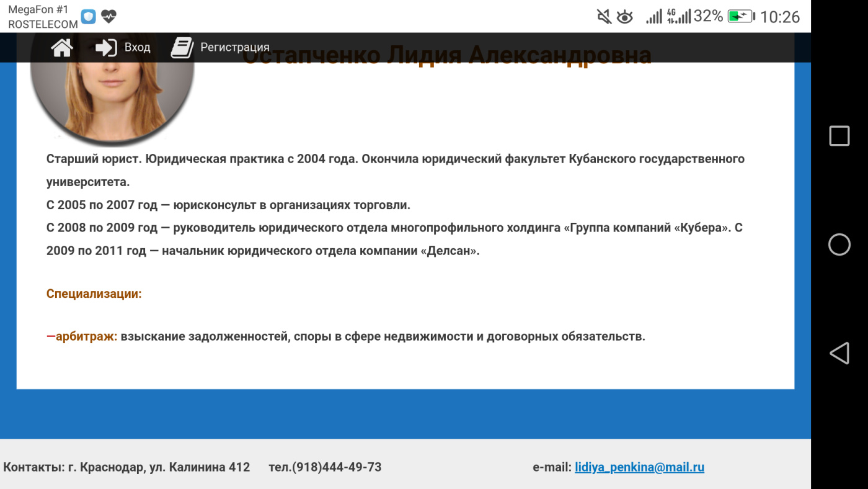Click the address г. Краснодар, ул. Калинина 412
This screenshot has width=868, height=489.
coord(158,467)
